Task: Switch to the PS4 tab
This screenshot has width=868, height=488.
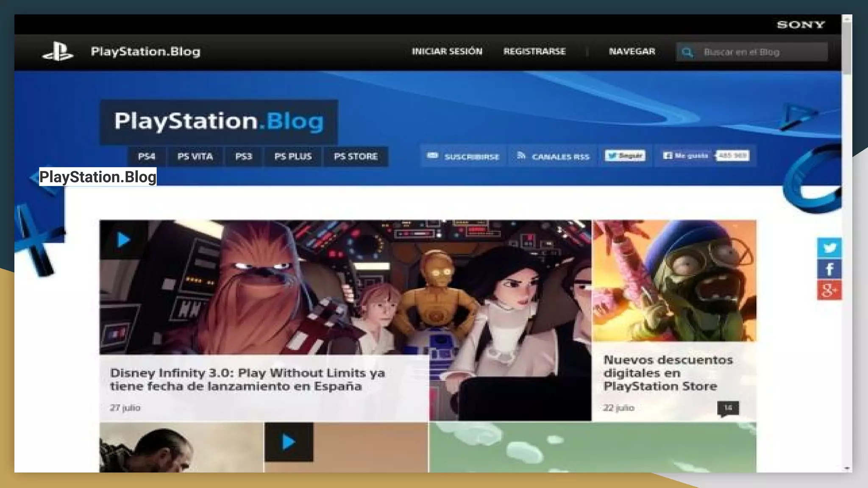Action: 147,156
